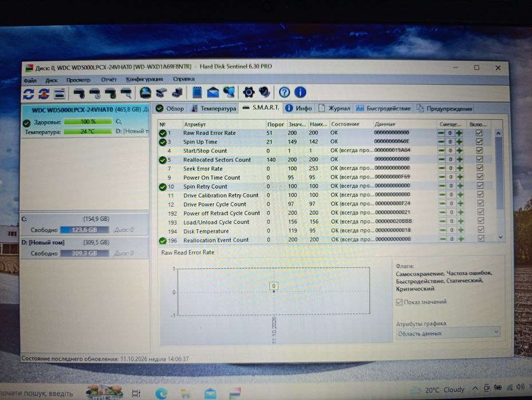Image resolution: width=532 pixels, height=400 pixels.
Task: Open the Mail app from the taskbar
Action: pos(210,393)
